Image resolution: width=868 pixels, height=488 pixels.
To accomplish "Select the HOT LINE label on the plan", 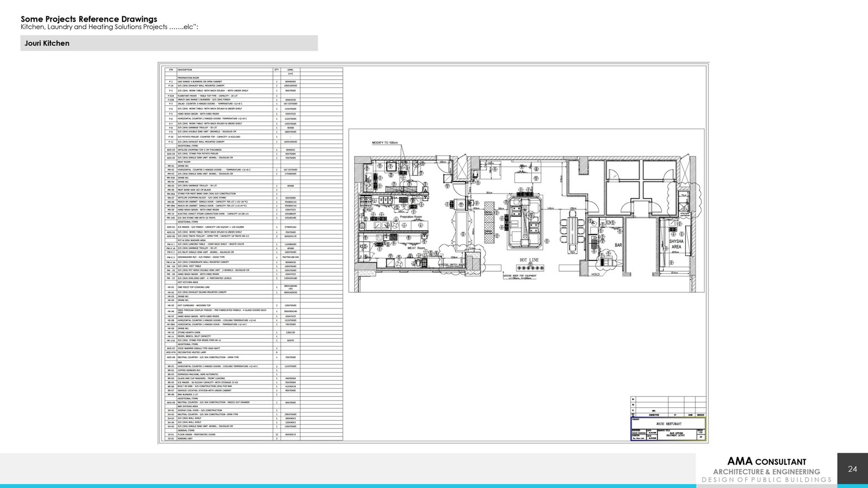I will [529, 260].
